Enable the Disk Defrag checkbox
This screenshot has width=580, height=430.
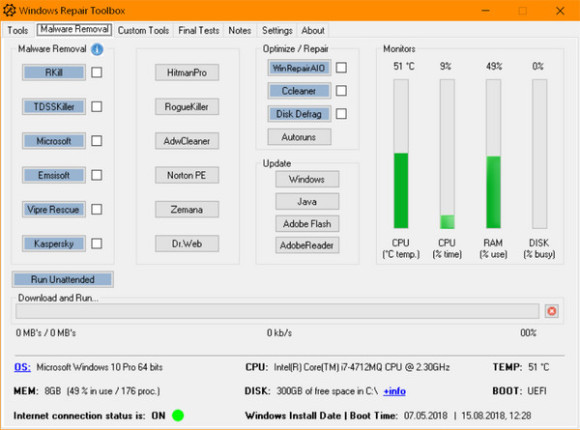coord(341,114)
